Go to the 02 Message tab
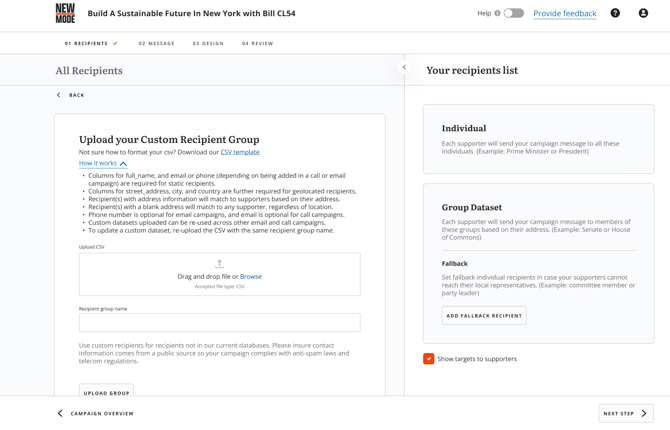670x430 pixels. pos(156,44)
